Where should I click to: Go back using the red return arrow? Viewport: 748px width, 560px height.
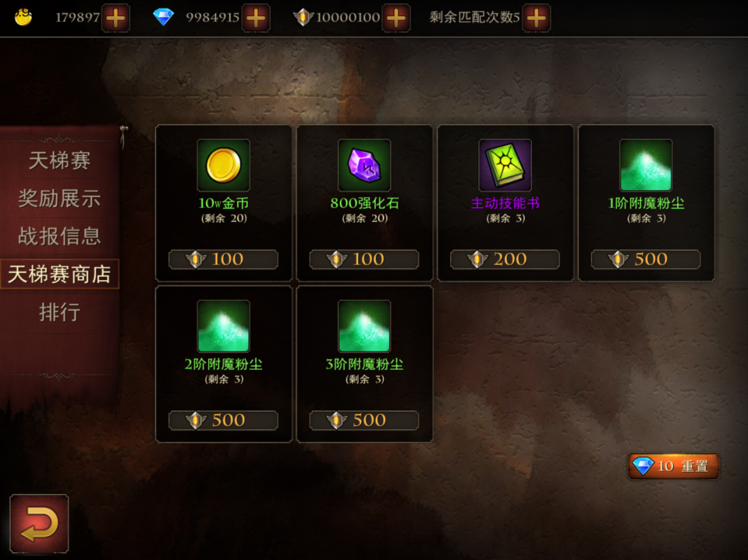[39, 524]
